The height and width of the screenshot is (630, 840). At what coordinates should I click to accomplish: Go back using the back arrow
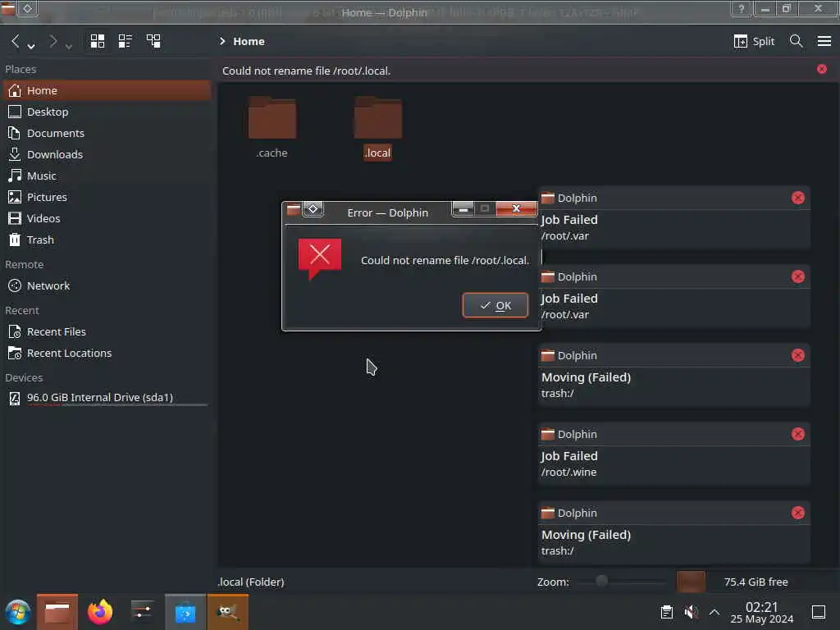pyautogui.click(x=15, y=41)
